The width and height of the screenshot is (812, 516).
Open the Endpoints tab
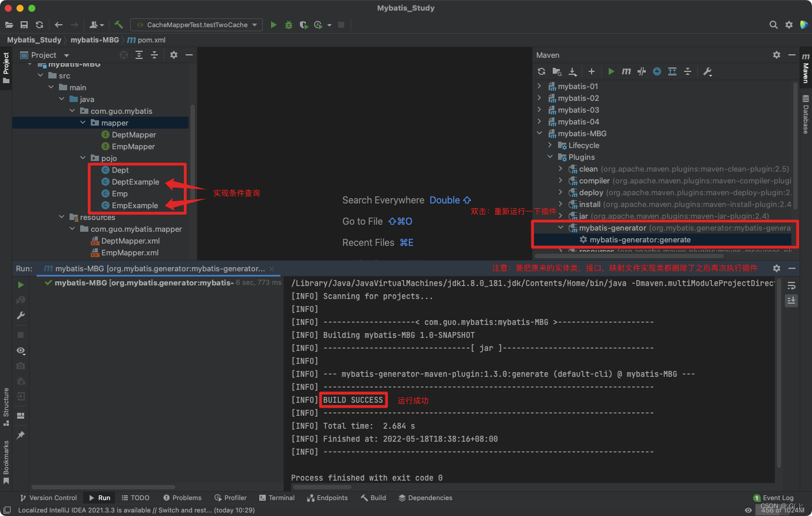pyautogui.click(x=328, y=498)
